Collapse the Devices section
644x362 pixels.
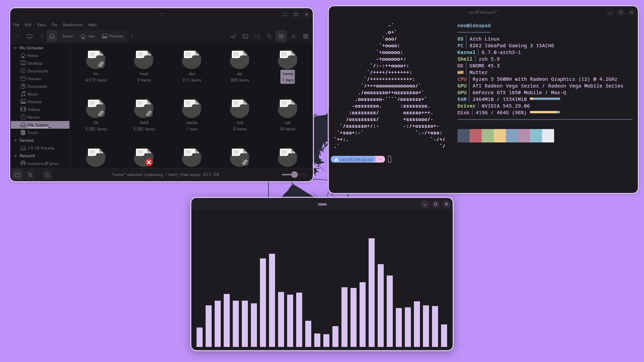click(x=15, y=140)
